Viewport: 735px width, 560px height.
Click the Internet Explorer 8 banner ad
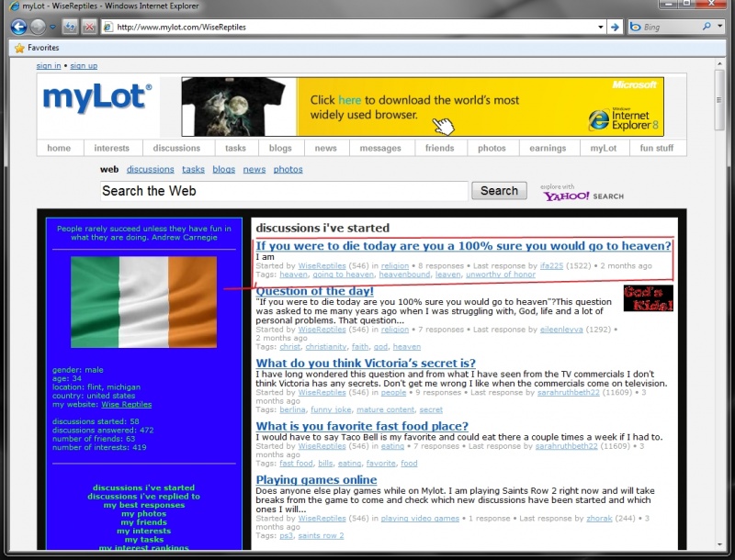tap(423, 106)
